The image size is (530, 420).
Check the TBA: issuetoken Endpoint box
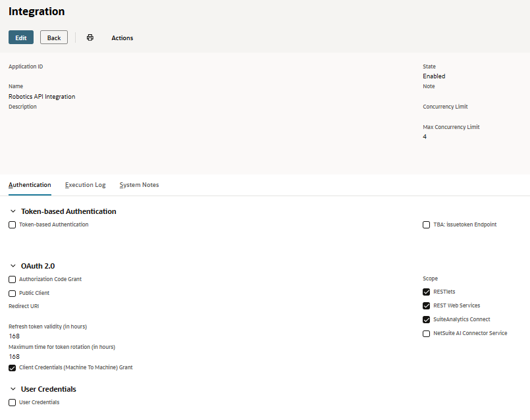click(427, 225)
